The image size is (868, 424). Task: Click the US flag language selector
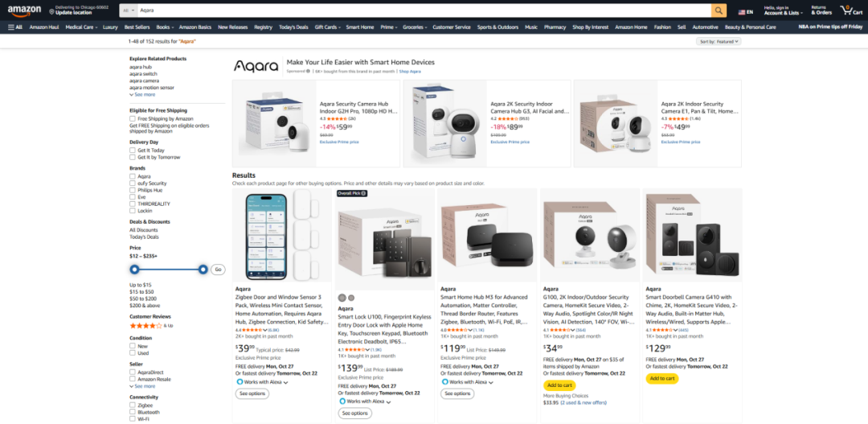coord(745,11)
